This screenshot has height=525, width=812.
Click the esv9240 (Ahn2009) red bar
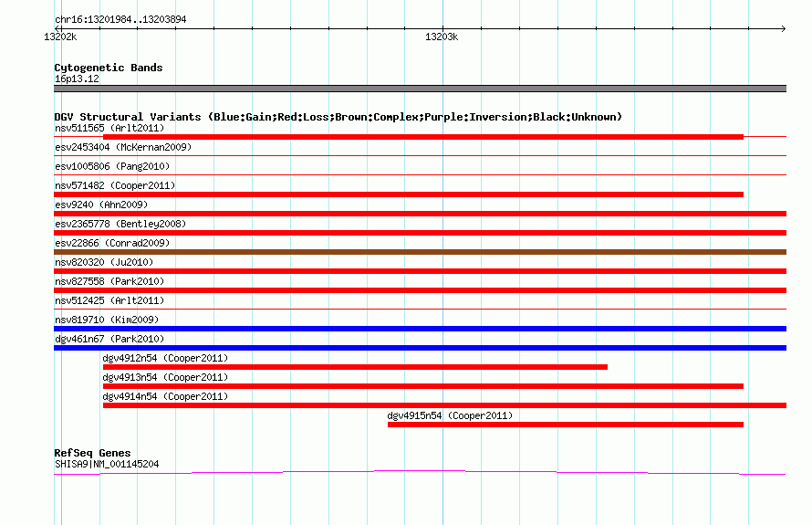pos(420,214)
